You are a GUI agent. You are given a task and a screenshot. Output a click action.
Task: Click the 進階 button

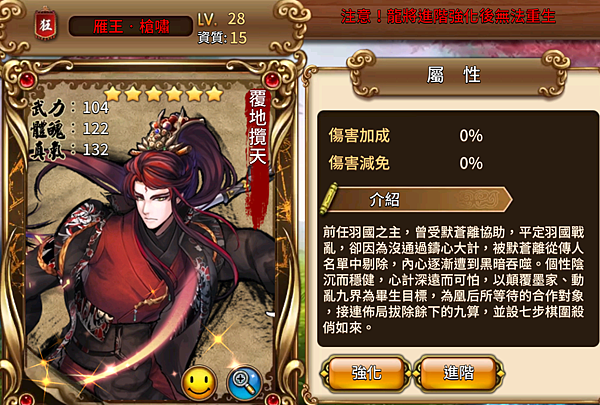pyautogui.click(x=459, y=372)
